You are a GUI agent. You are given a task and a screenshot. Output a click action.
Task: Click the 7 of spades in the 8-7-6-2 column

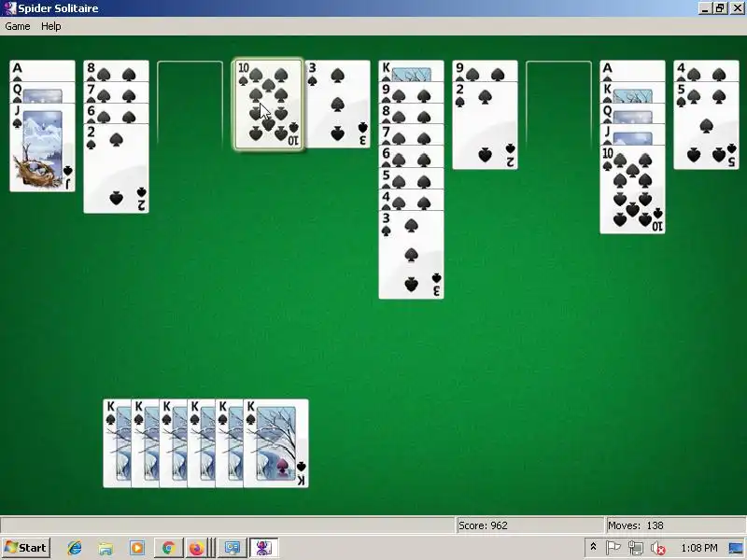pyautogui.click(x=116, y=92)
